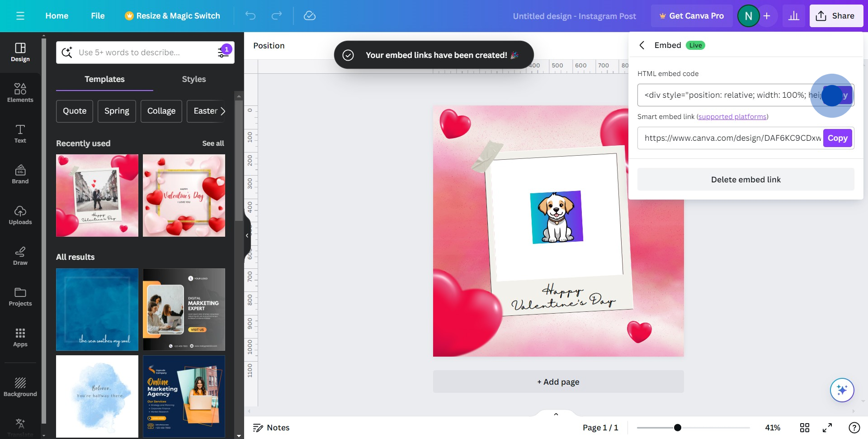Go back from the Embed panel
Screen dimensions: 868x439
click(x=642, y=45)
